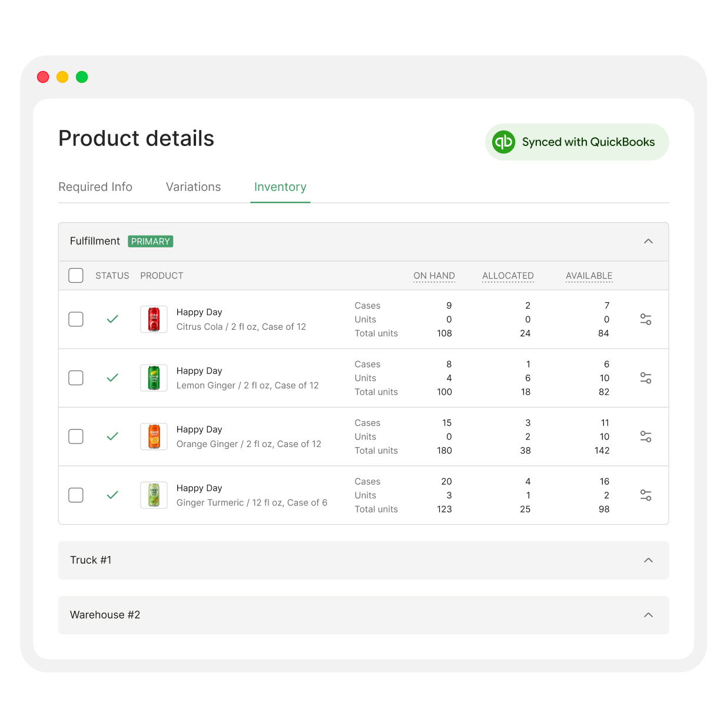
Task: Click the yellow minimize window button
Action: coord(62,77)
